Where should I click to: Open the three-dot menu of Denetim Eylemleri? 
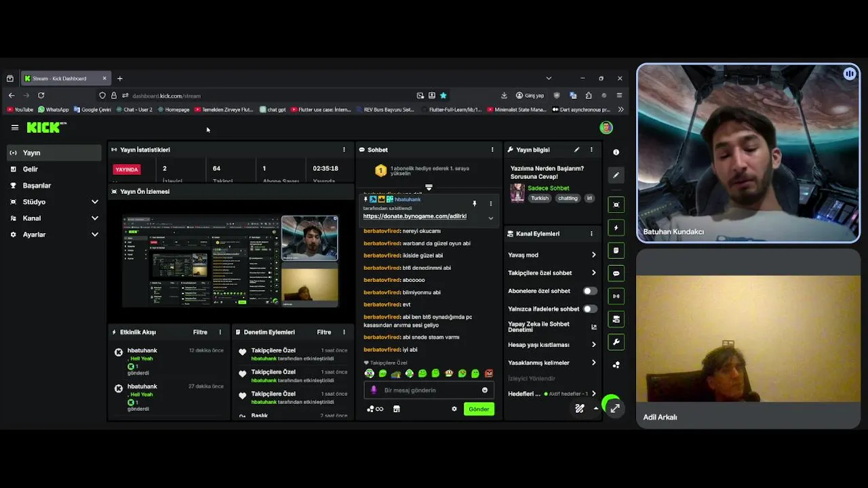[344, 332]
